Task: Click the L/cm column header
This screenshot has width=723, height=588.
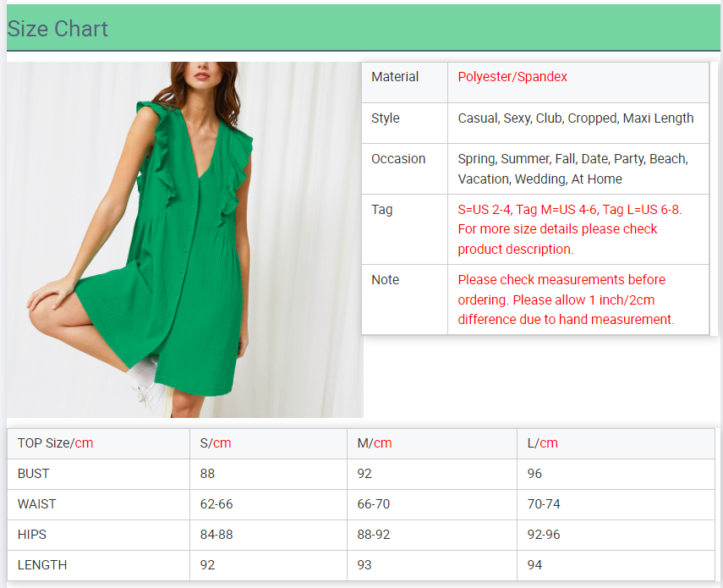Action: (x=542, y=443)
